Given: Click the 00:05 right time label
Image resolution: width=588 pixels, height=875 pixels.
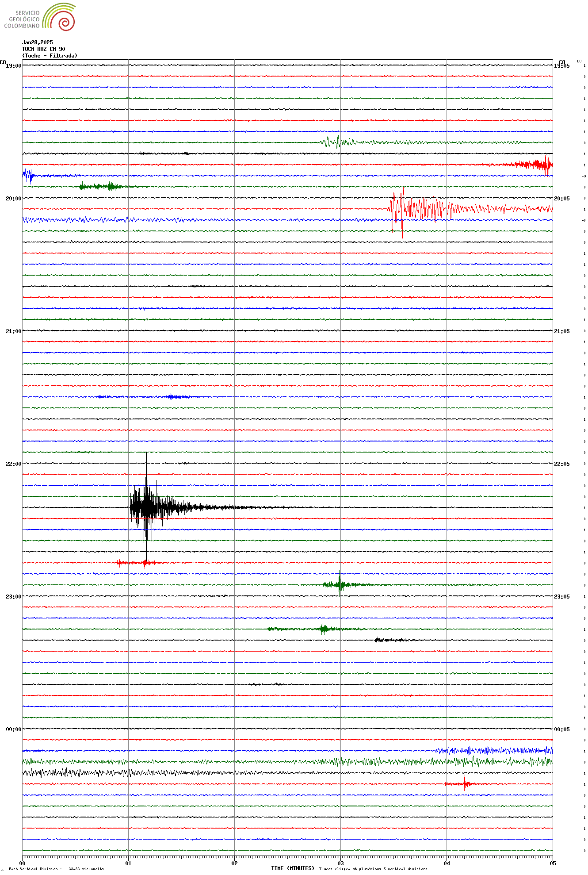Looking at the screenshot, I should click(561, 729).
